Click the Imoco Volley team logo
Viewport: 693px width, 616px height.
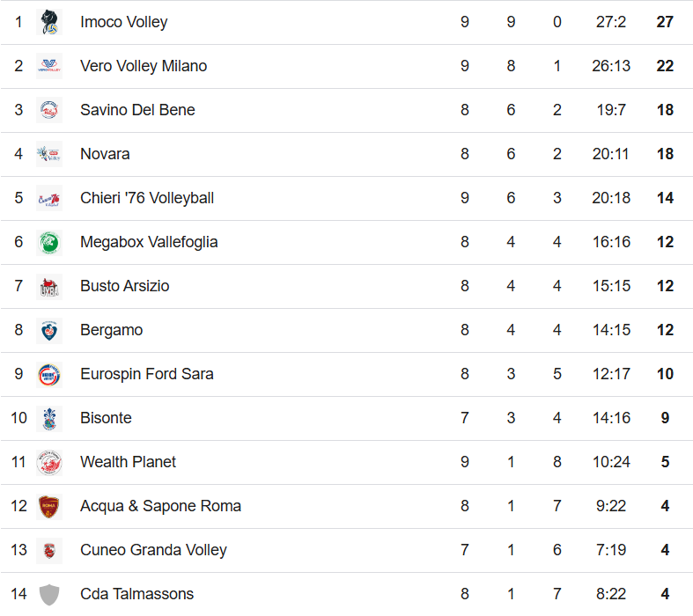coord(49,22)
